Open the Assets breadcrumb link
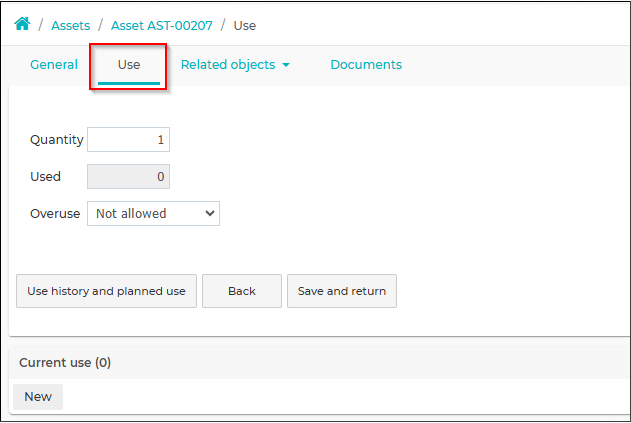Image resolution: width=631 pixels, height=423 pixels. pyautogui.click(x=70, y=26)
